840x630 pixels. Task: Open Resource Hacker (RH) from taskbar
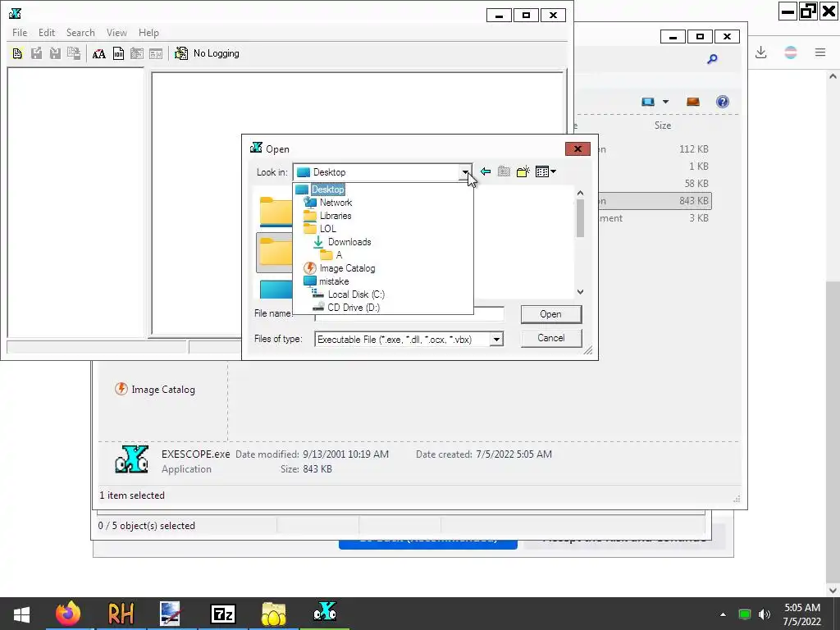tap(121, 614)
